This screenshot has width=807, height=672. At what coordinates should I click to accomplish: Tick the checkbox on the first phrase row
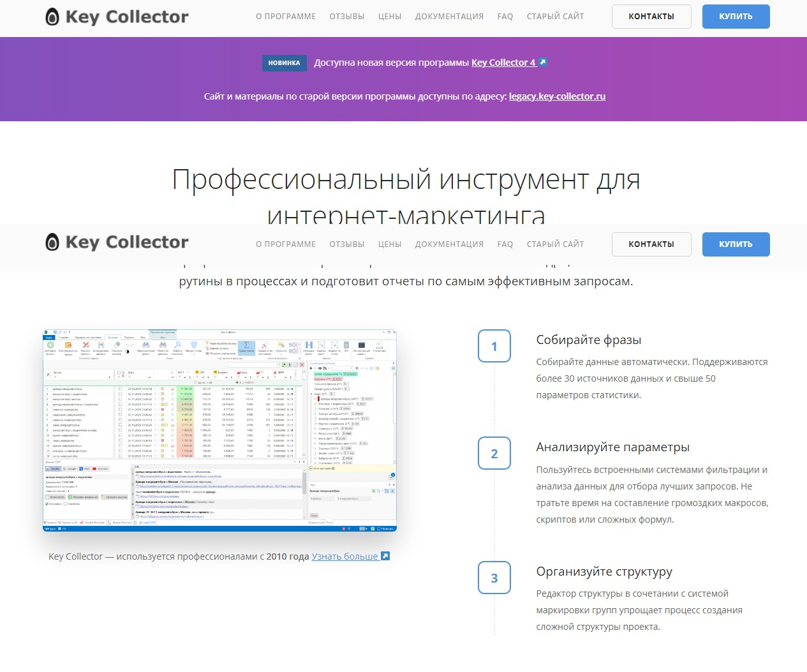click(x=120, y=389)
